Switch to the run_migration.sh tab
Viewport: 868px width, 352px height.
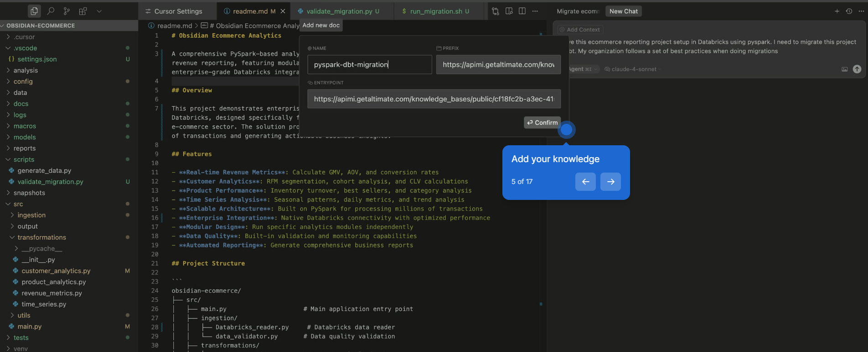[x=435, y=11]
